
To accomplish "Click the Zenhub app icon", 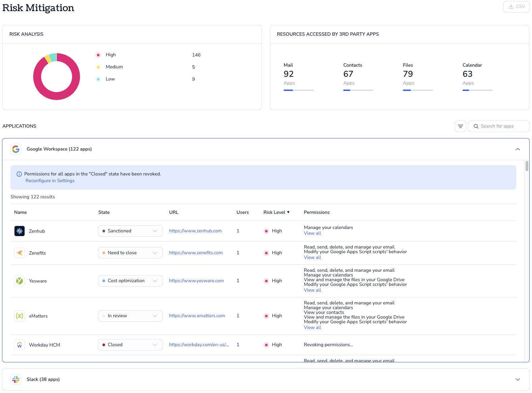I will (20, 231).
